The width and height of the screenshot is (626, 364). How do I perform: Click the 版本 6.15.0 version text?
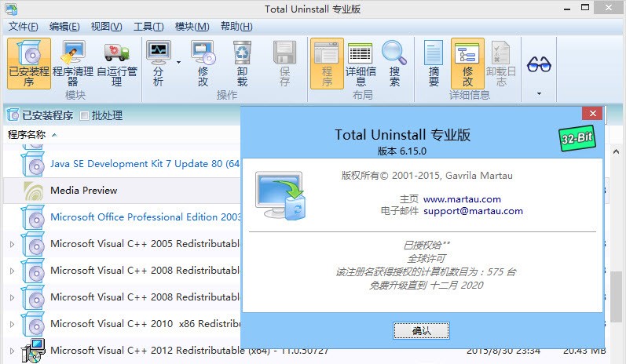click(402, 151)
